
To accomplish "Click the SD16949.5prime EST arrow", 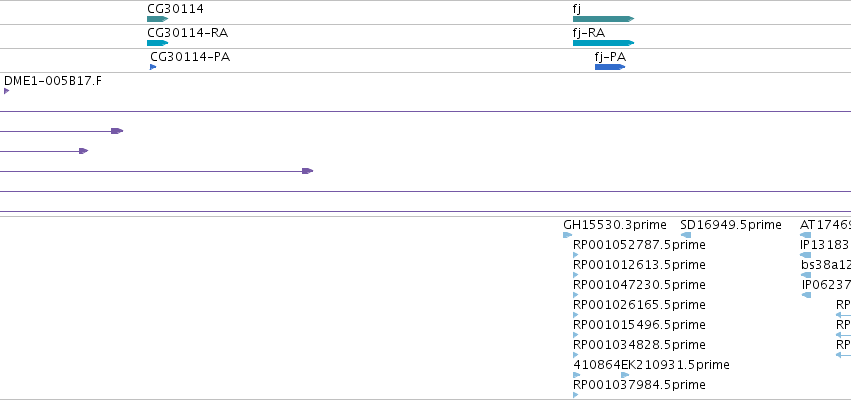I will point(686,235).
